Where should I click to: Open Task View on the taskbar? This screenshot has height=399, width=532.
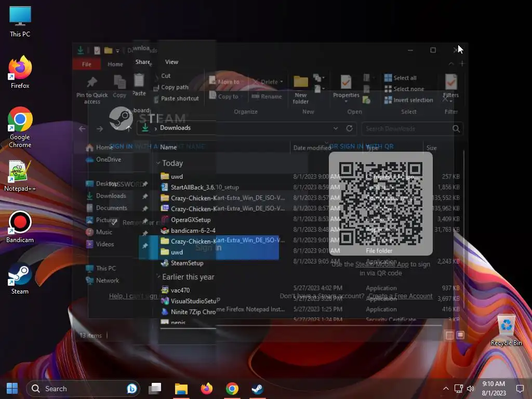pyautogui.click(x=155, y=389)
